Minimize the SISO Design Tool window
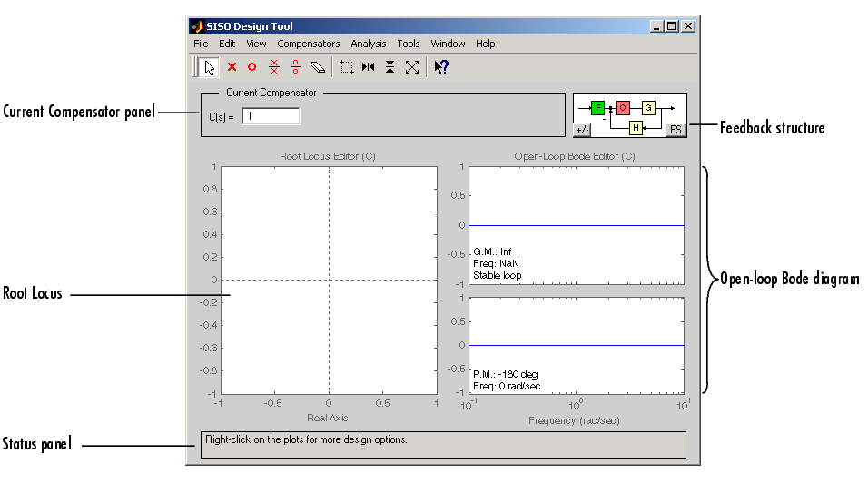The height and width of the screenshot is (483, 868). click(656, 26)
